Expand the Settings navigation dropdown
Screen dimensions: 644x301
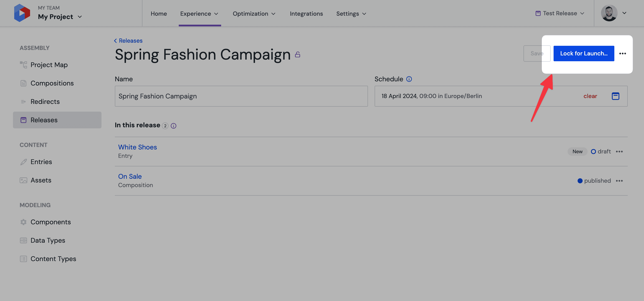point(351,13)
